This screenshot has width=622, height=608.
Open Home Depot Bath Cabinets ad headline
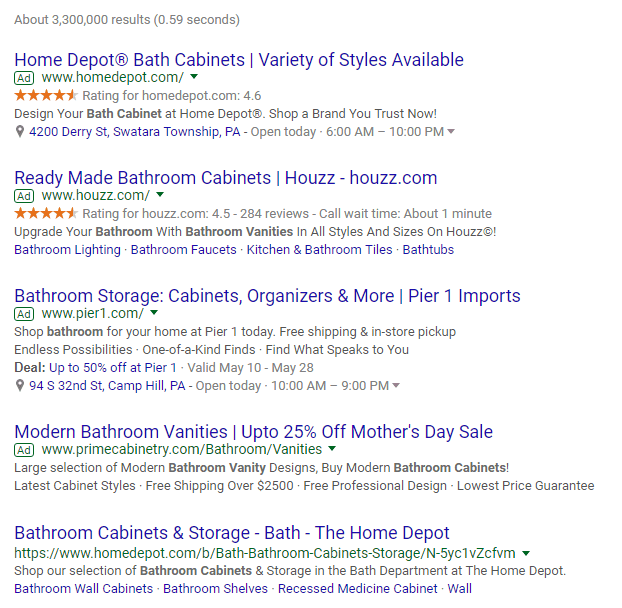click(x=239, y=60)
